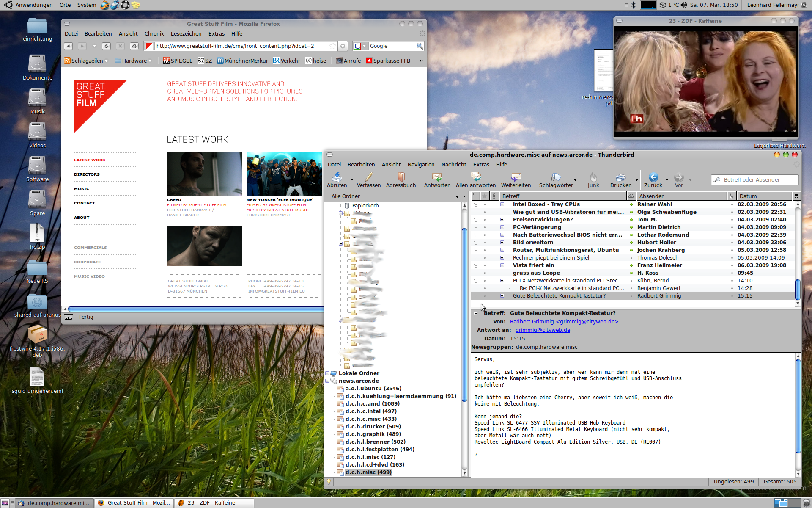Click Firefox home button icon
The width and height of the screenshot is (812, 508).
point(134,46)
